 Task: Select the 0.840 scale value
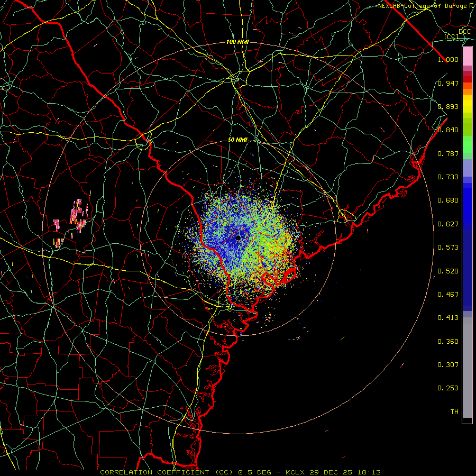pos(448,130)
